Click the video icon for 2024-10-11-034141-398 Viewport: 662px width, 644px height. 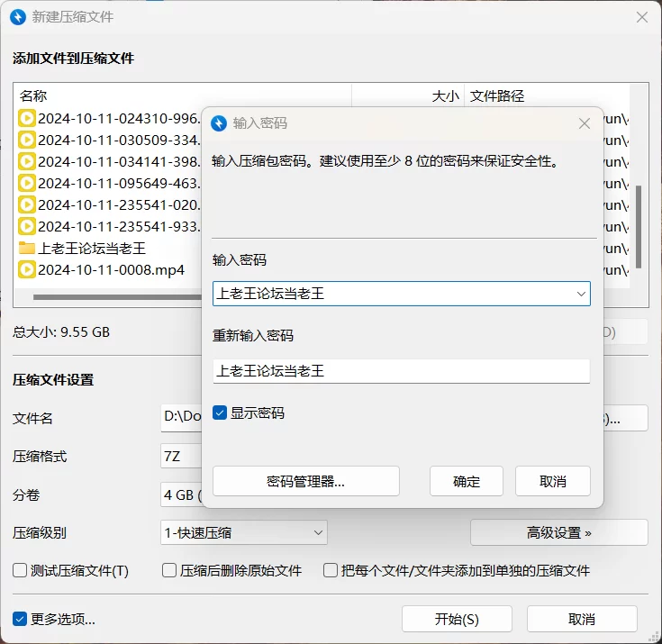click(27, 162)
